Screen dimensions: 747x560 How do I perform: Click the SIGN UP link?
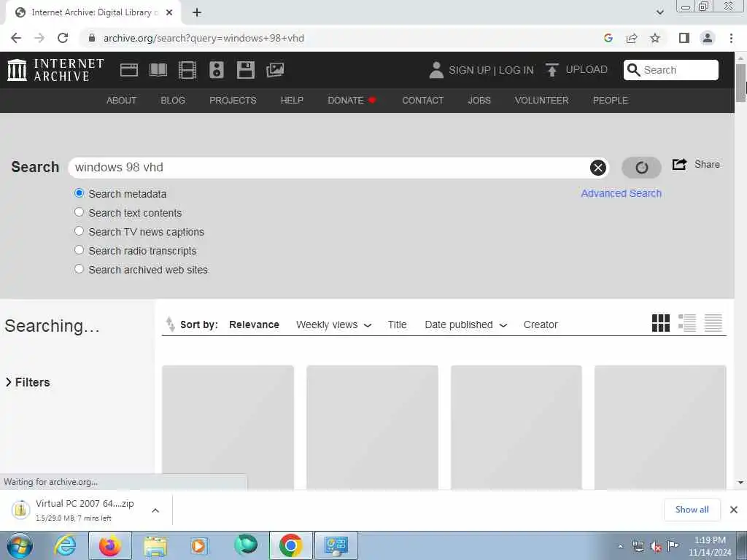469,70
